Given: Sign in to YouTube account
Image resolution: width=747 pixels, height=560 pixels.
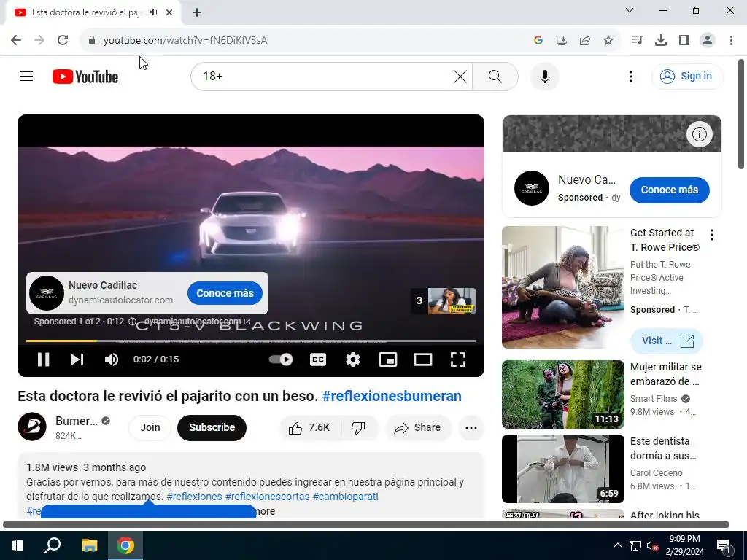Looking at the screenshot, I should coord(687,76).
